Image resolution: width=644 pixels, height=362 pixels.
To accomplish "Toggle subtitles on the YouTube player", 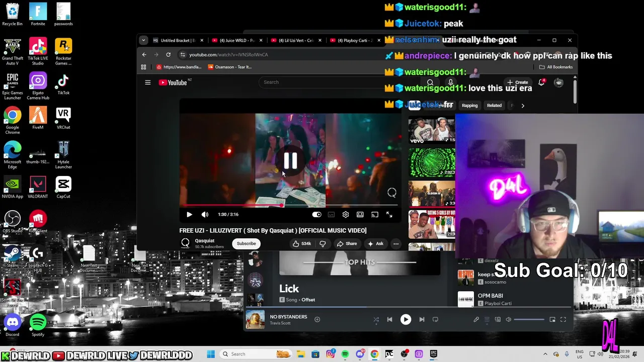I will tap(331, 215).
